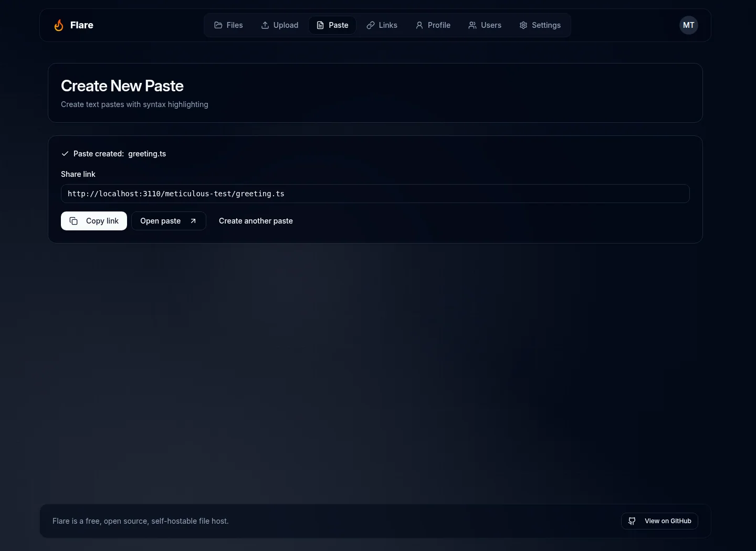Click the gear icon beside Settings
Viewport: 756px width, 551px height.
pos(523,25)
